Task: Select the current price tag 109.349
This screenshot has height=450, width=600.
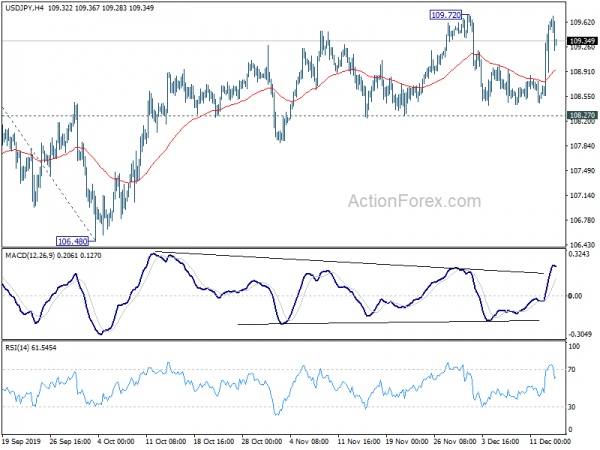Action: 582,41
